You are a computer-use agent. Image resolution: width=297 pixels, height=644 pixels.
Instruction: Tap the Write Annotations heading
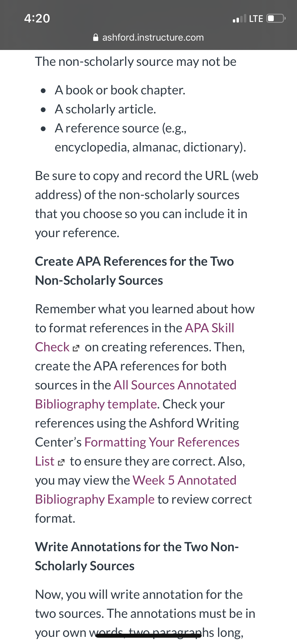coord(137,556)
